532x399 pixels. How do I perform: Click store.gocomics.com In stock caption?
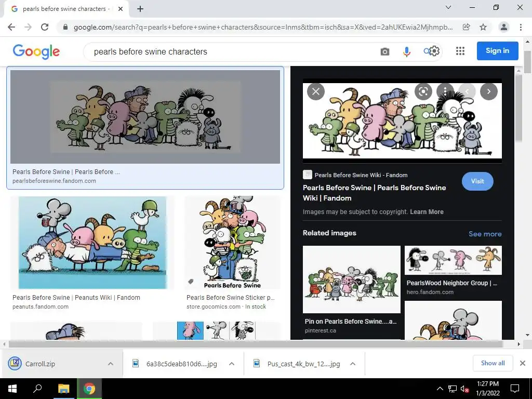click(x=227, y=307)
